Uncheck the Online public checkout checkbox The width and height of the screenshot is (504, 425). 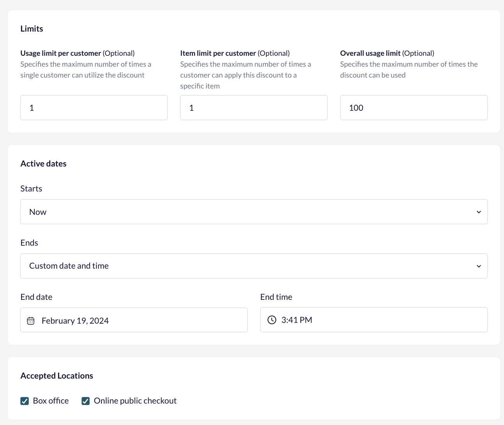tap(85, 401)
